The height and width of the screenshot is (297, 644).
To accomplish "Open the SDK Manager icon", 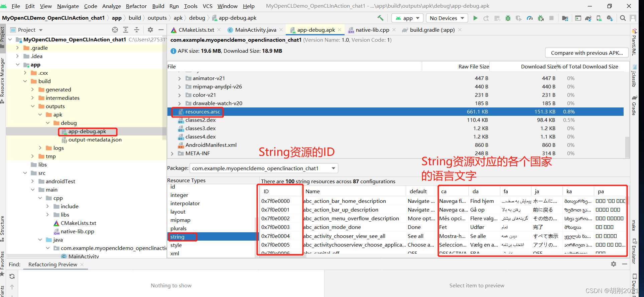I will (610, 18).
